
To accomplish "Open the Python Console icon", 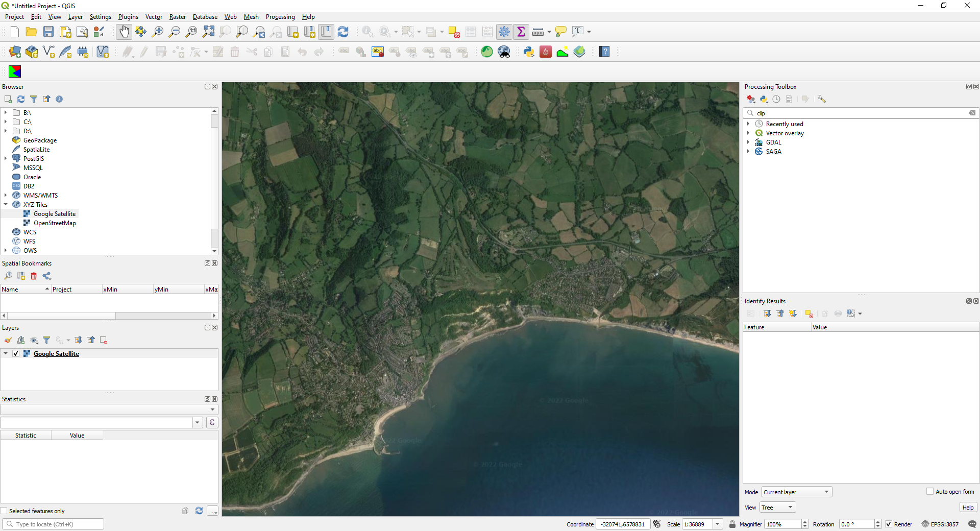I will (x=529, y=52).
